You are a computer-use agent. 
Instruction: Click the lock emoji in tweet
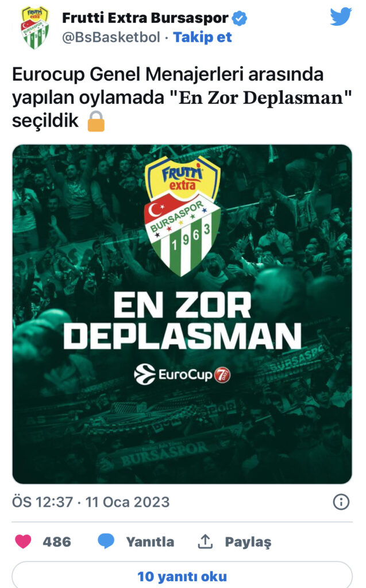pos(96,121)
